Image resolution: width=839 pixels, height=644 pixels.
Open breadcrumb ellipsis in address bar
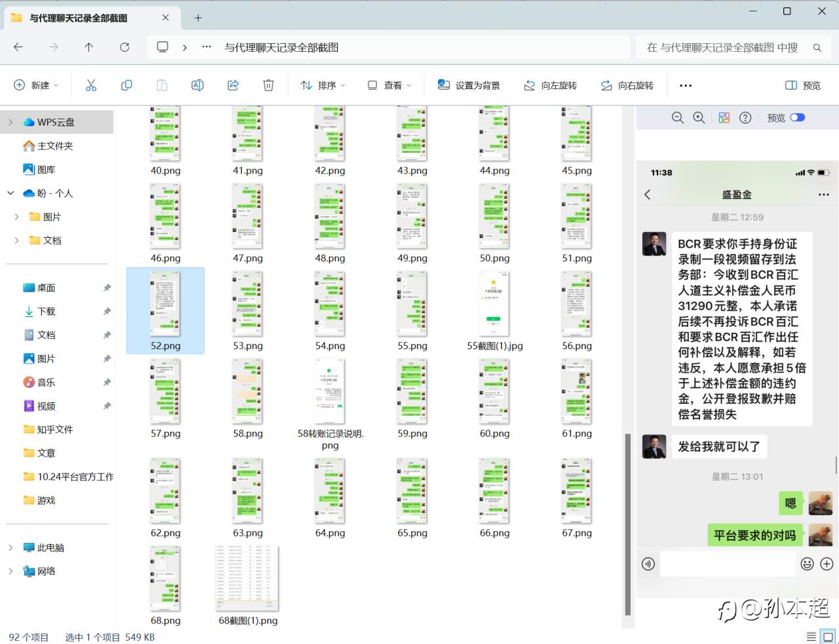click(x=206, y=47)
